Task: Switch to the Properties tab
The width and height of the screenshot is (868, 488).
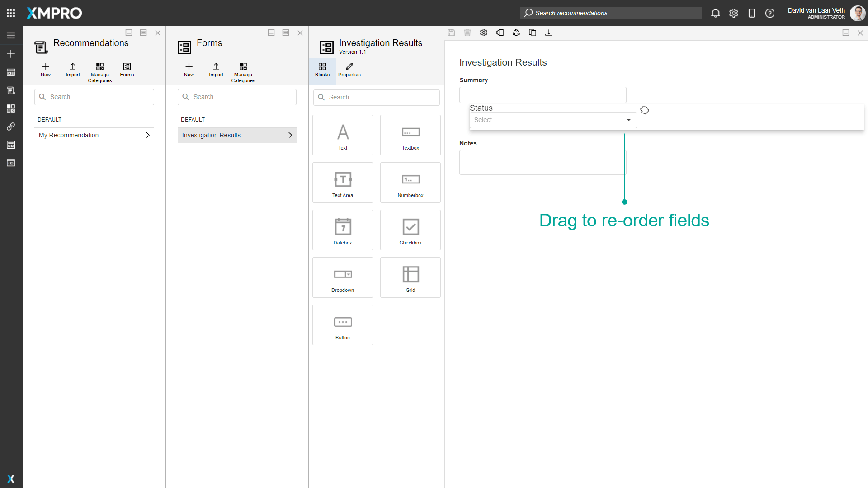Action: 349,70
